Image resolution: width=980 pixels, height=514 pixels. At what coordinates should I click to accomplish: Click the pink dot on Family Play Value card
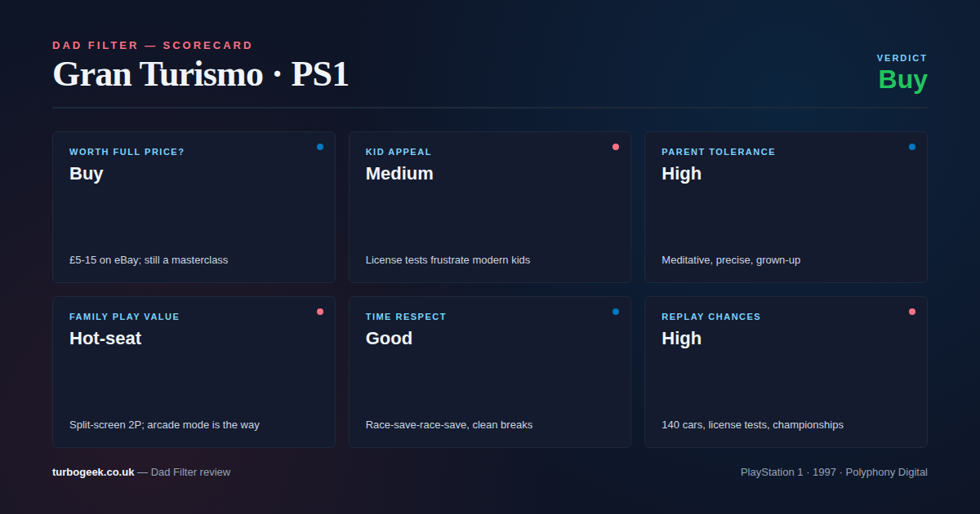click(320, 312)
